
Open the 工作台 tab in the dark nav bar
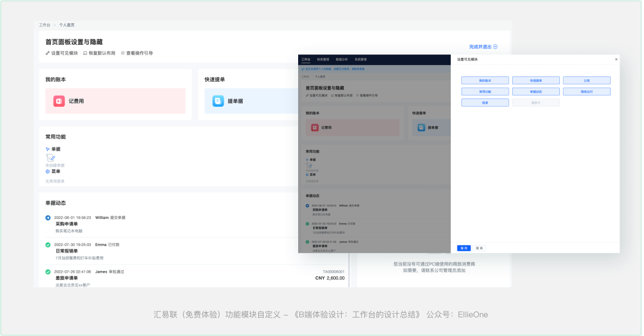(306, 60)
